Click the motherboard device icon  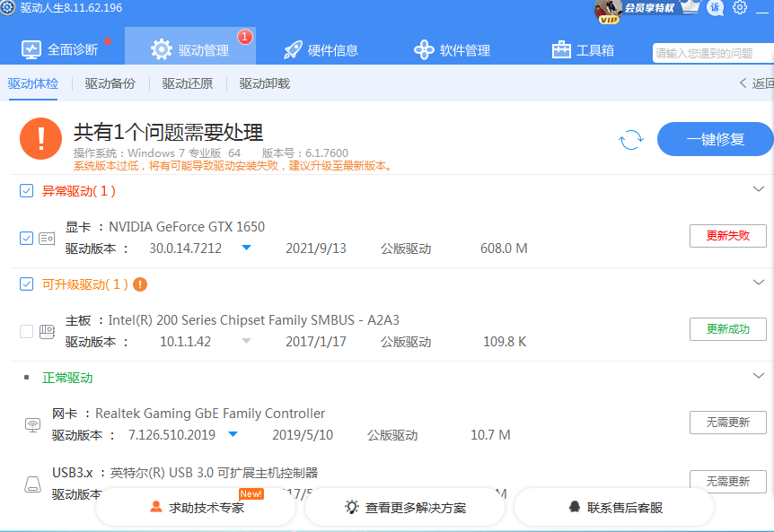coord(47,331)
